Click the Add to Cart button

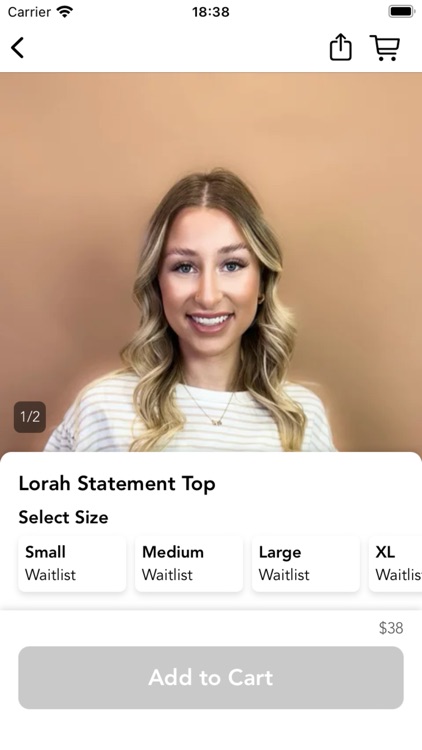coord(211,677)
